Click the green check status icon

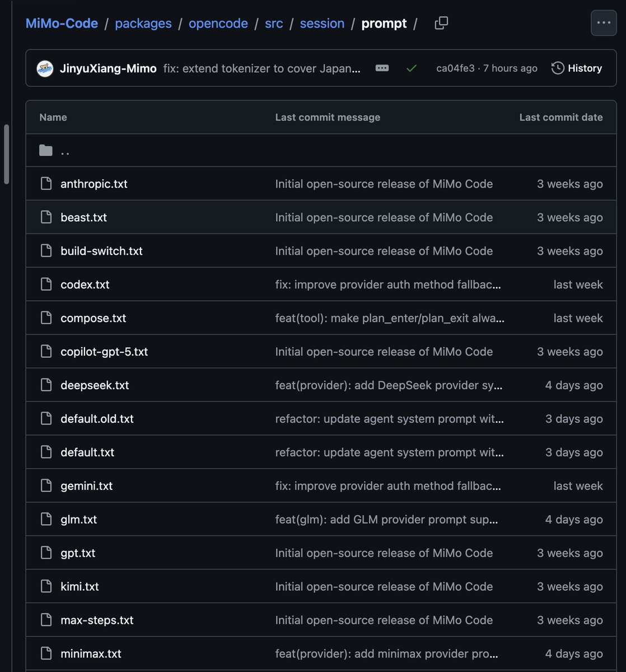(x=412, y=68)
